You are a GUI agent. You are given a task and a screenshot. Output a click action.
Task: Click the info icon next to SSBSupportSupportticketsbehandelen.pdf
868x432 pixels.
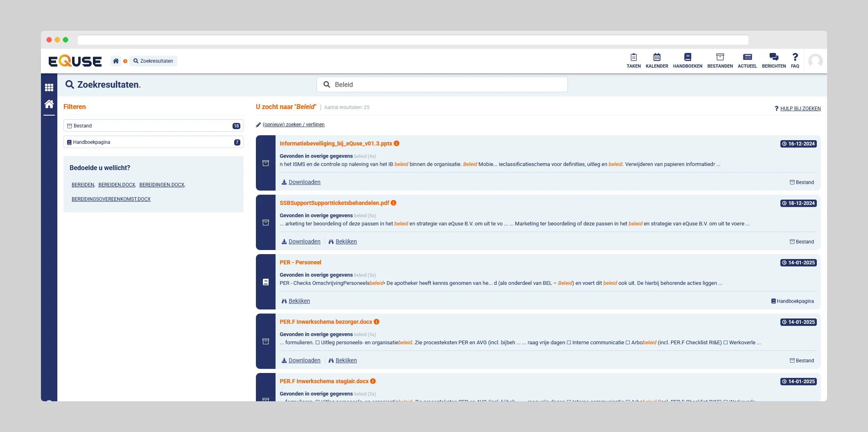point(393,203)
